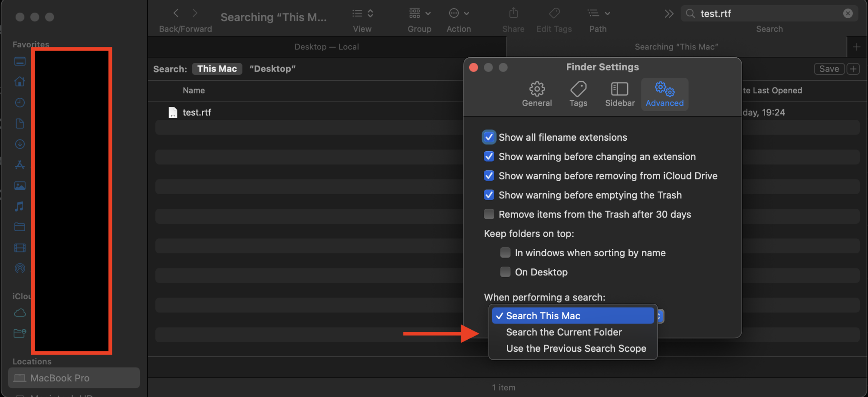This screenshot has height=397, width=868.
Task: Choose Use the Previous Search Scope
Action: [x=573, y=349]
